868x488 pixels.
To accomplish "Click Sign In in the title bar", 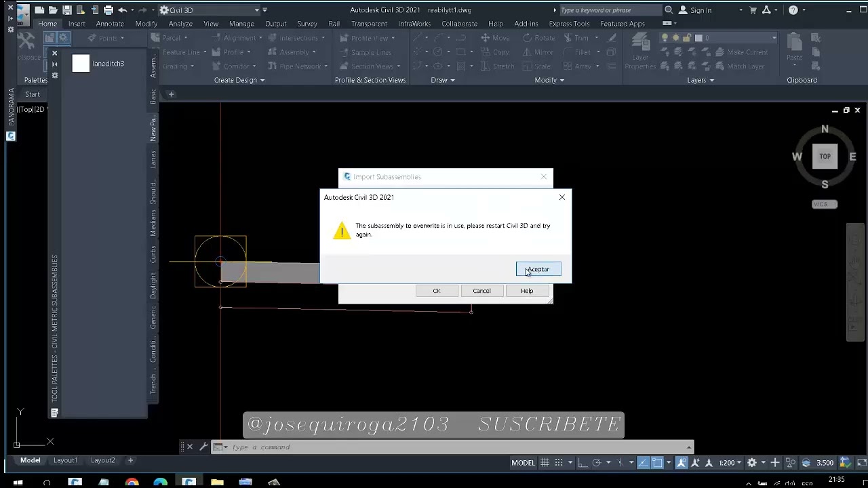I will tap(701, 10).
